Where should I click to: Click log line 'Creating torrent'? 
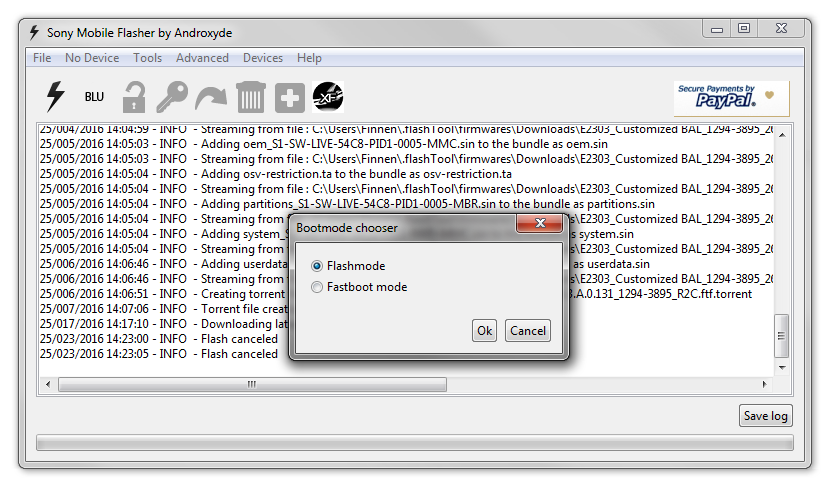coord(164,294)
